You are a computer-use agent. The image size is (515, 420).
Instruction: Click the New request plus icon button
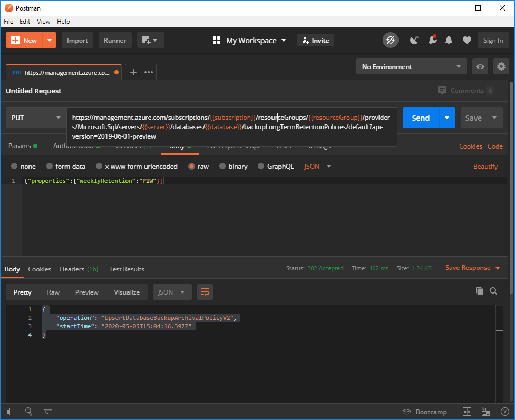pyautogui.click(x=24, y=40)
